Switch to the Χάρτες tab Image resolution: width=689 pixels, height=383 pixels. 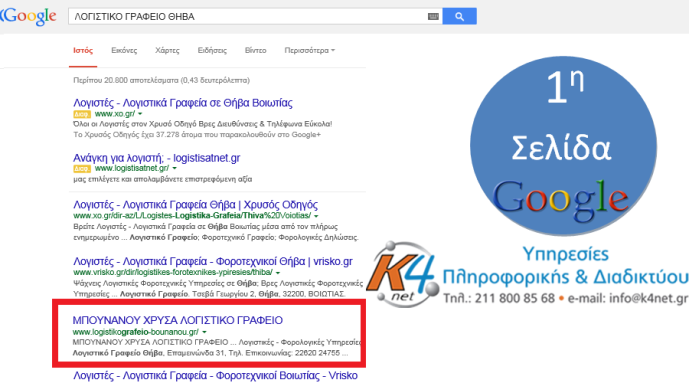point(167,51)
